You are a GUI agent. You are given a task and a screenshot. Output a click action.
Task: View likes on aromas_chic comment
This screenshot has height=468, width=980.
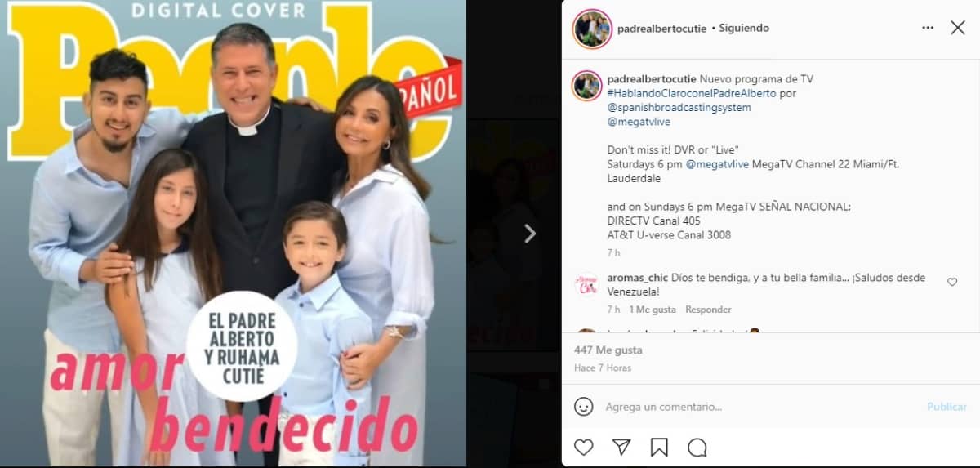tap(653, 310)
